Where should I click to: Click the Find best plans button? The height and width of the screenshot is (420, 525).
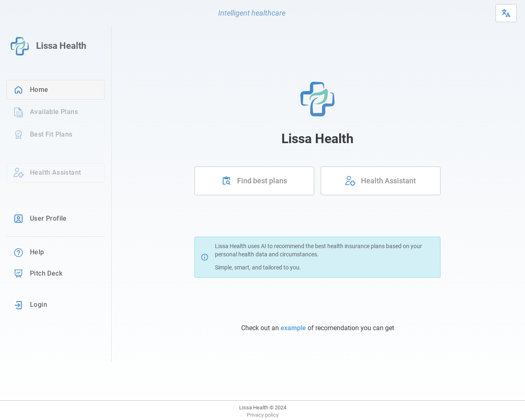click(254, 181)
